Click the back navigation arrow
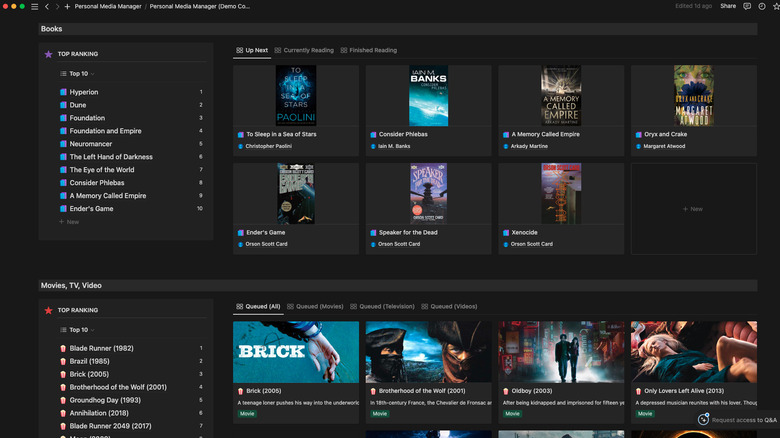 46,6
